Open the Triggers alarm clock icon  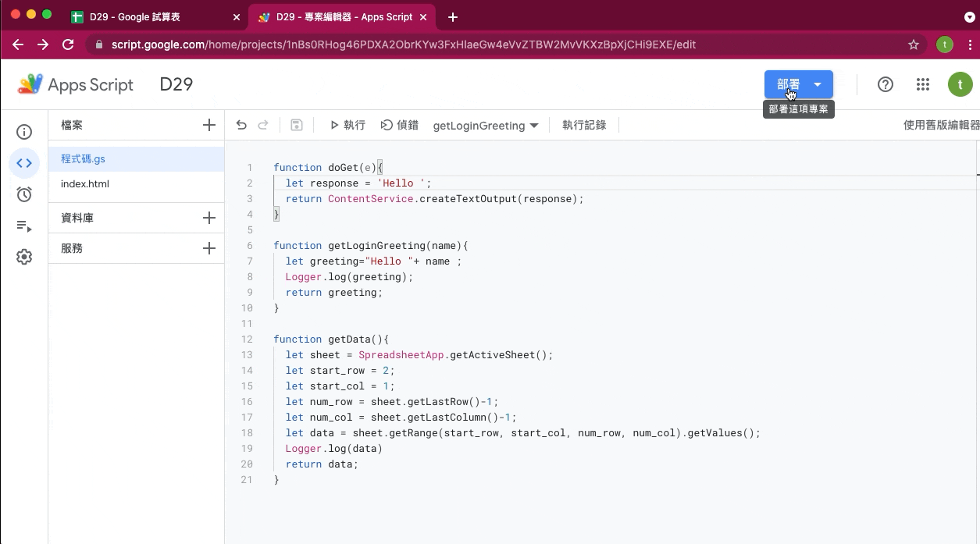pyautogui.click(x=24, y=194)
